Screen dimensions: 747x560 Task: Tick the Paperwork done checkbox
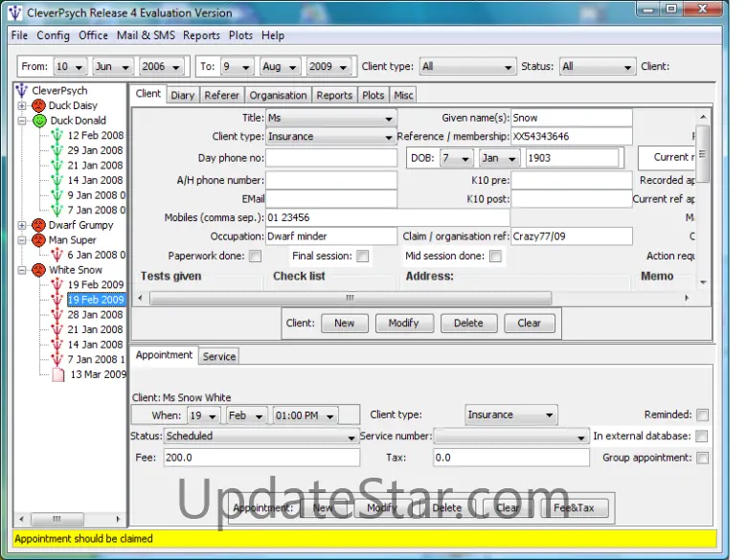pos(255,257)
